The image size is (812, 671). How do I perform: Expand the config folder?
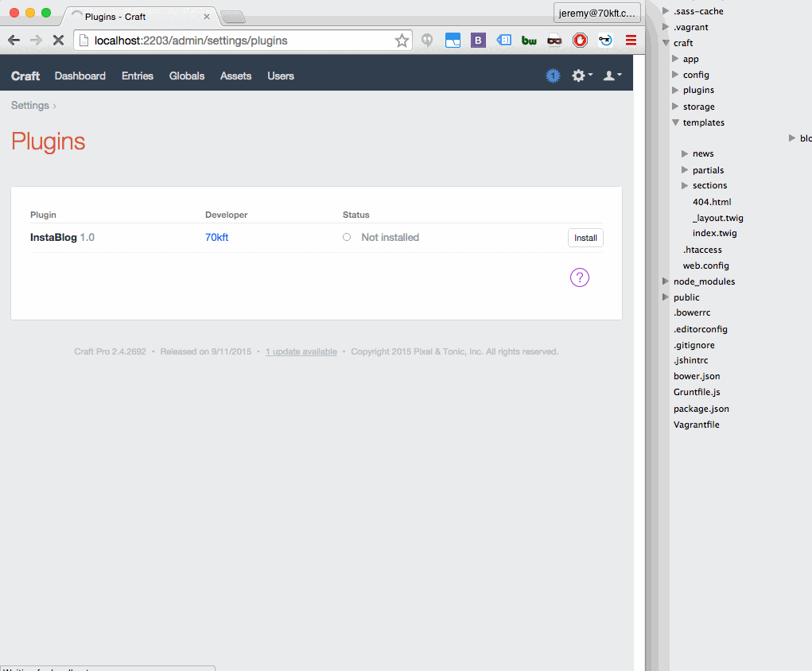[x=675, y=75]
